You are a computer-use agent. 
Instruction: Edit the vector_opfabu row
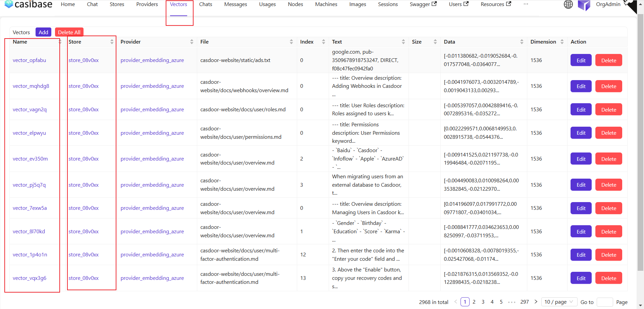(581, 60)
